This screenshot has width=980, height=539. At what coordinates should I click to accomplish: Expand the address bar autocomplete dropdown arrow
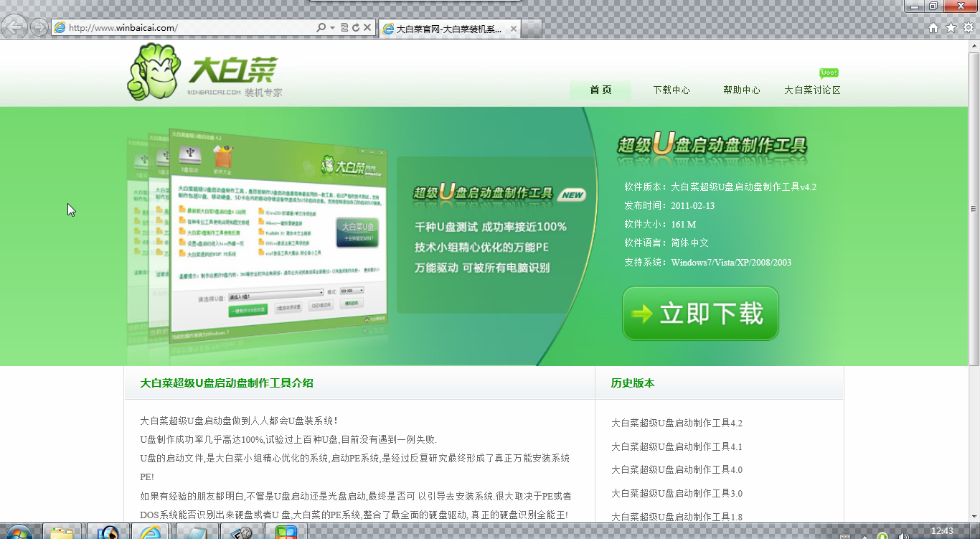332,28
